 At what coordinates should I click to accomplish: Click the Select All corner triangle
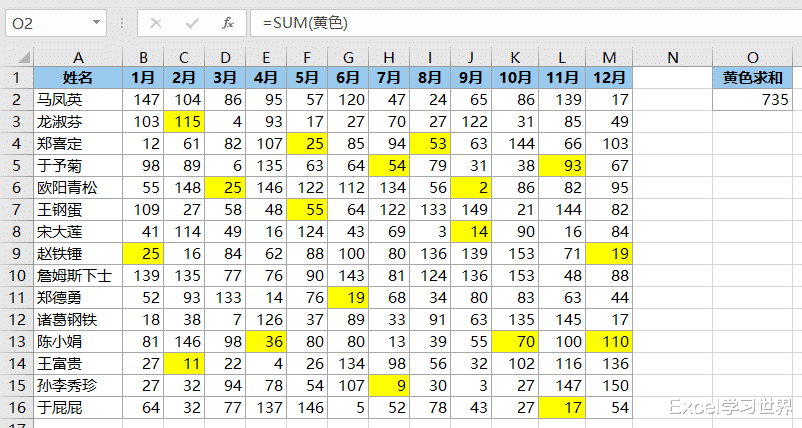tap(24, 57)
